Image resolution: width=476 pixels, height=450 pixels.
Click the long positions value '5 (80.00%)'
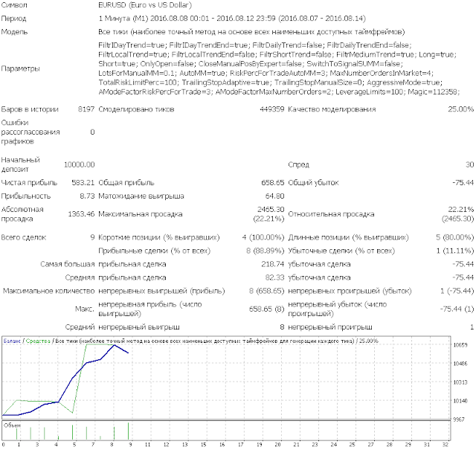[454, 237]
